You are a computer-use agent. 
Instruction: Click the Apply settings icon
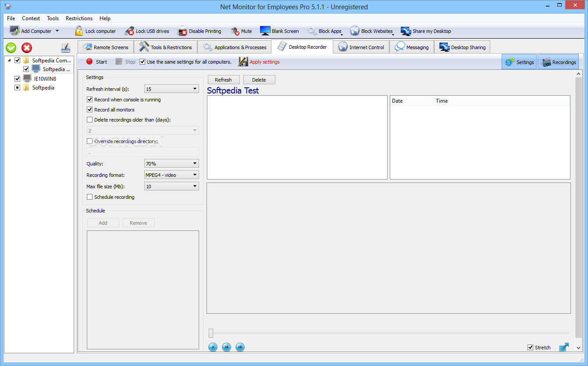(243, 61)
